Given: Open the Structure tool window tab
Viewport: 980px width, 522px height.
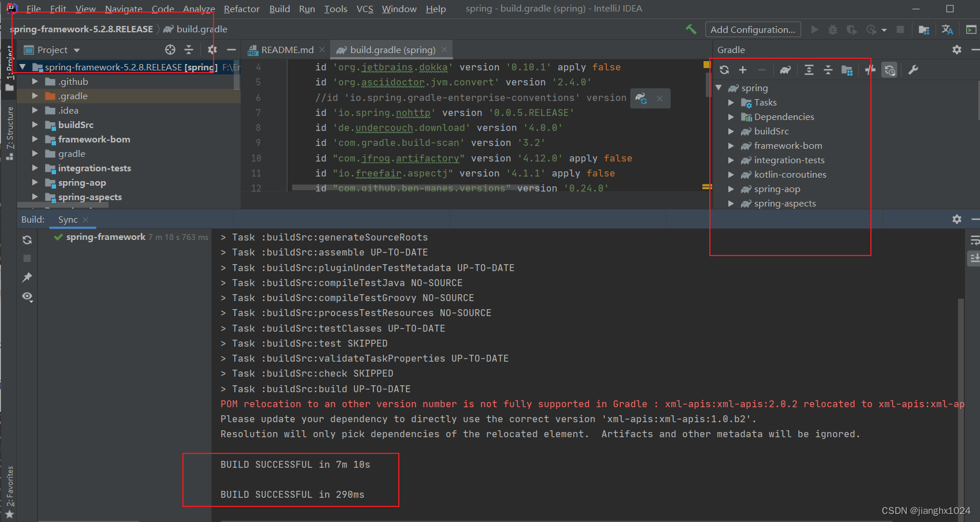Looking at the screenshot, I should coord(9,133).
